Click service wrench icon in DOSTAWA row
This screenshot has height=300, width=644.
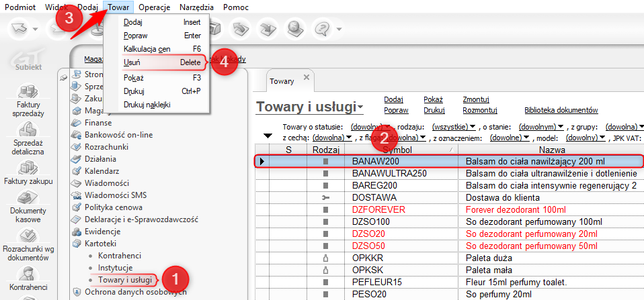coord(326,197)
